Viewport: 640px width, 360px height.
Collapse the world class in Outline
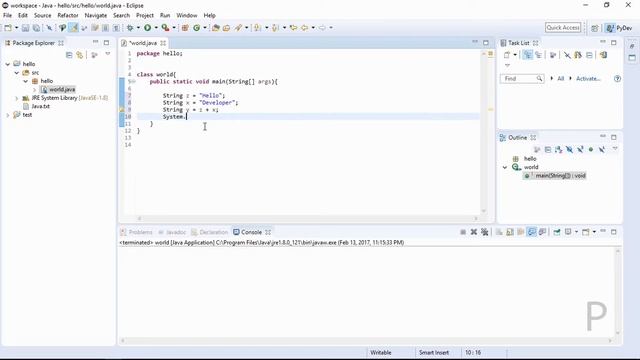[505, 167]
